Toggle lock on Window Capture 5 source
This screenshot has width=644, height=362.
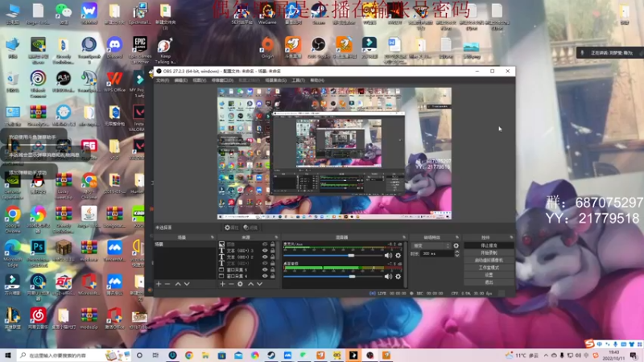(272, 269)
